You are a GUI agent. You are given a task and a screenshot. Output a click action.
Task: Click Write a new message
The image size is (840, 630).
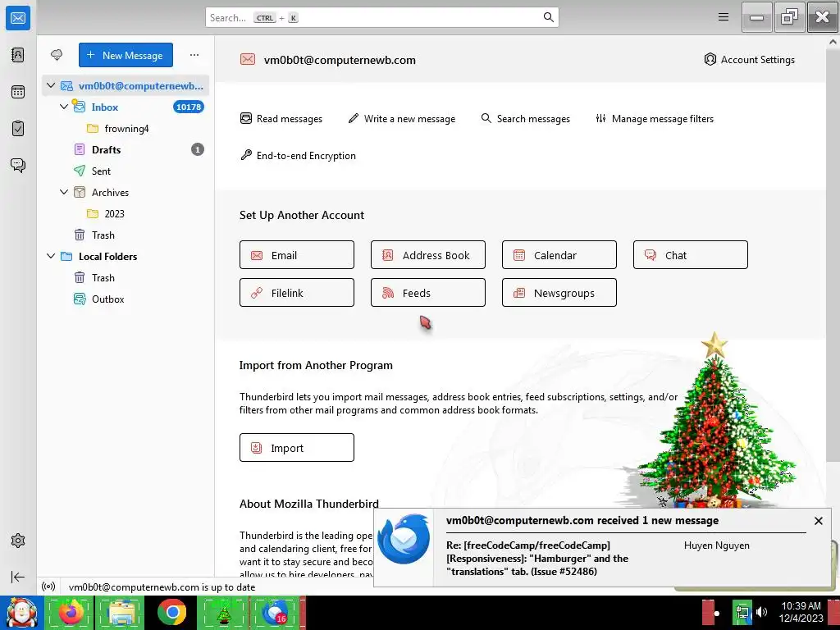pyautogui.click(x=402, y=118)
